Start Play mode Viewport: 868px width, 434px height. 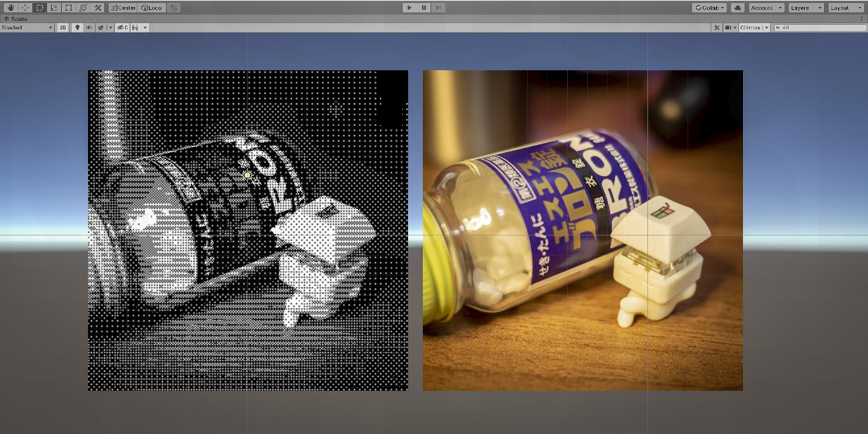409,8
